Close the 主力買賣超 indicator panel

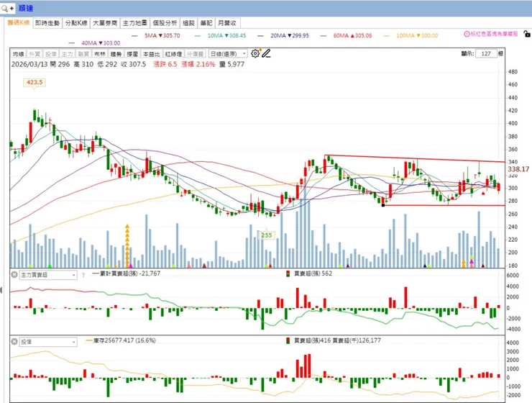(x=14, y=274)
